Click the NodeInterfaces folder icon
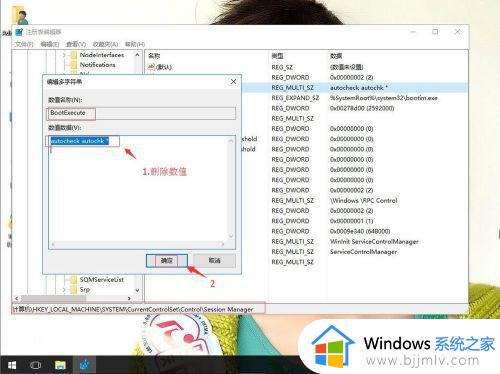 [x=73, y=55]
